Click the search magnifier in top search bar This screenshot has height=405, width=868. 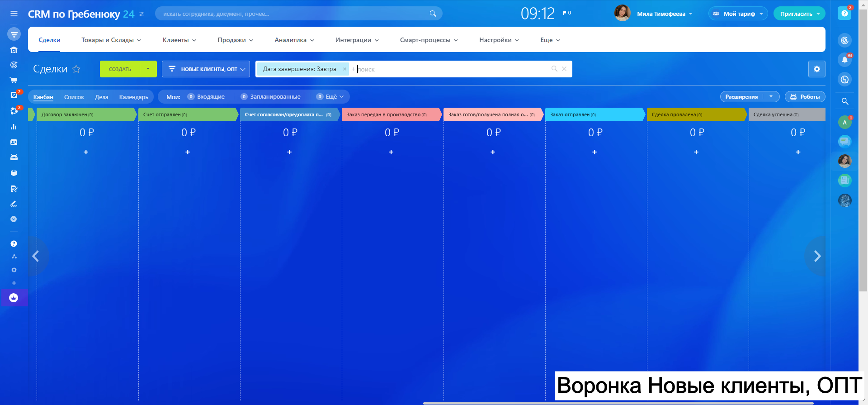point(433,14)
